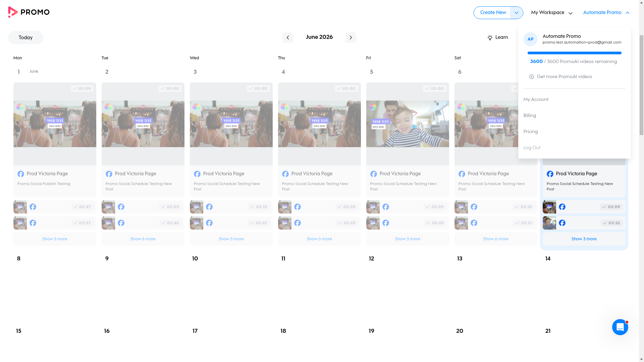Click PromoAI videos remaining progress bar
Viewport: 644px width, 362px height.
point(574,53)
